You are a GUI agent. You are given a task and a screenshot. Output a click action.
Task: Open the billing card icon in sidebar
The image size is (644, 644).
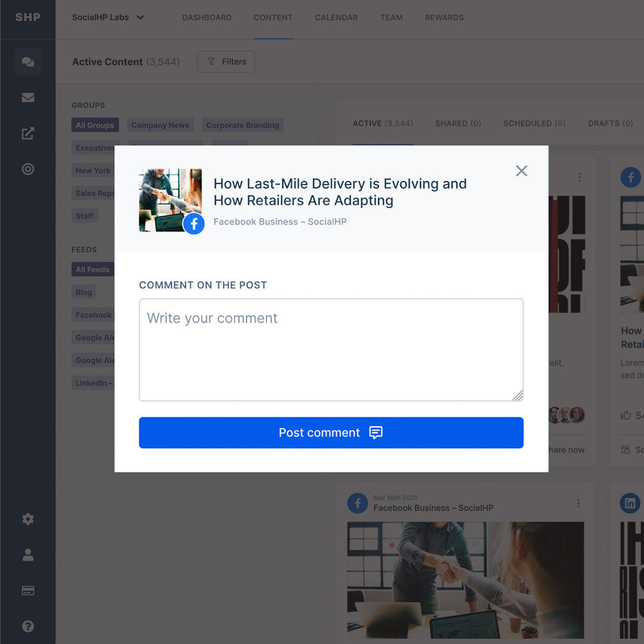click(x=28, y=590)
